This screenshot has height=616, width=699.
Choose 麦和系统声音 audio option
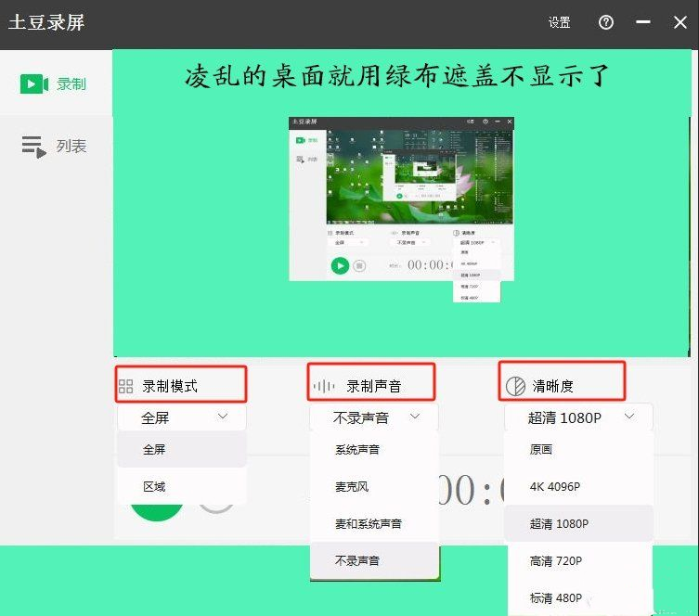[x=374, y=523]
